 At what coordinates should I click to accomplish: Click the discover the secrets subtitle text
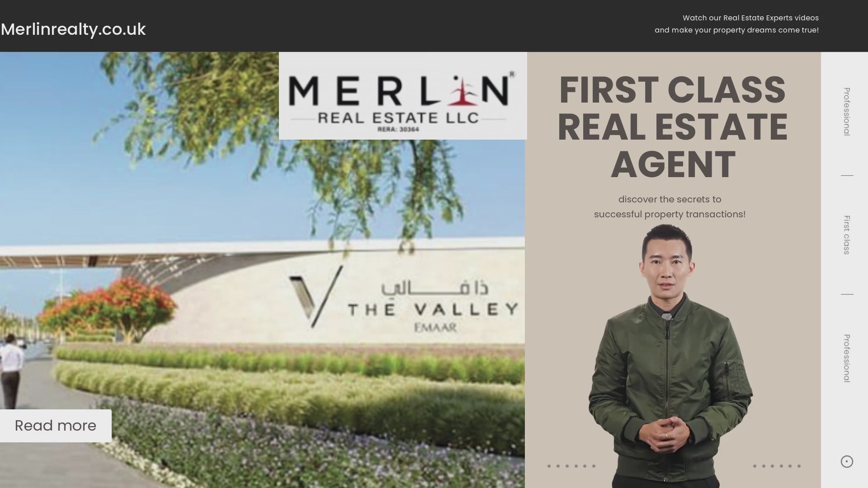coord(670,206)
